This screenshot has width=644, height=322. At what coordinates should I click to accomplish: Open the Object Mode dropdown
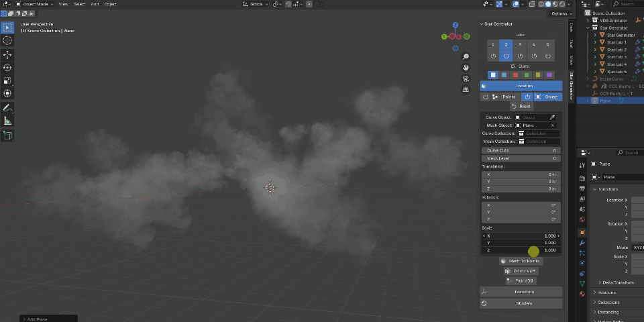click(x=34, y=4)
